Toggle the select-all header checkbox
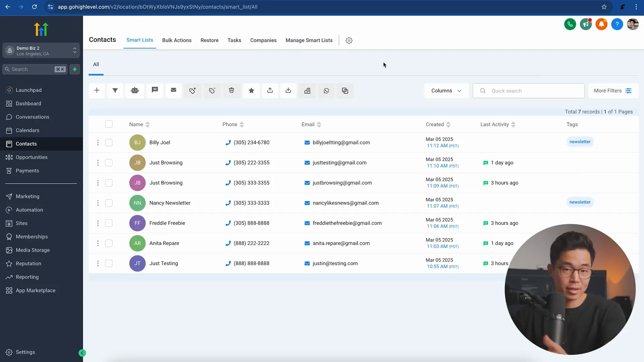This screenshot has width=644, height=362. click(x=109, y=124)
